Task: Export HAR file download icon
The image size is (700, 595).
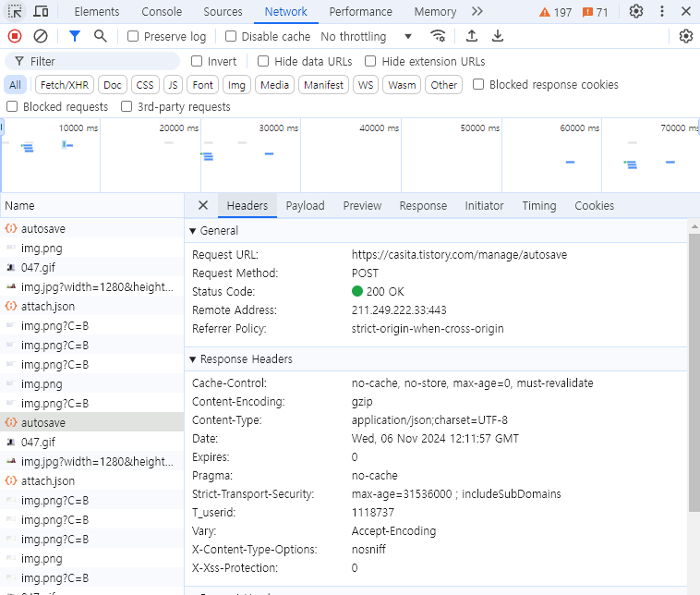Action: pos(498,36)
